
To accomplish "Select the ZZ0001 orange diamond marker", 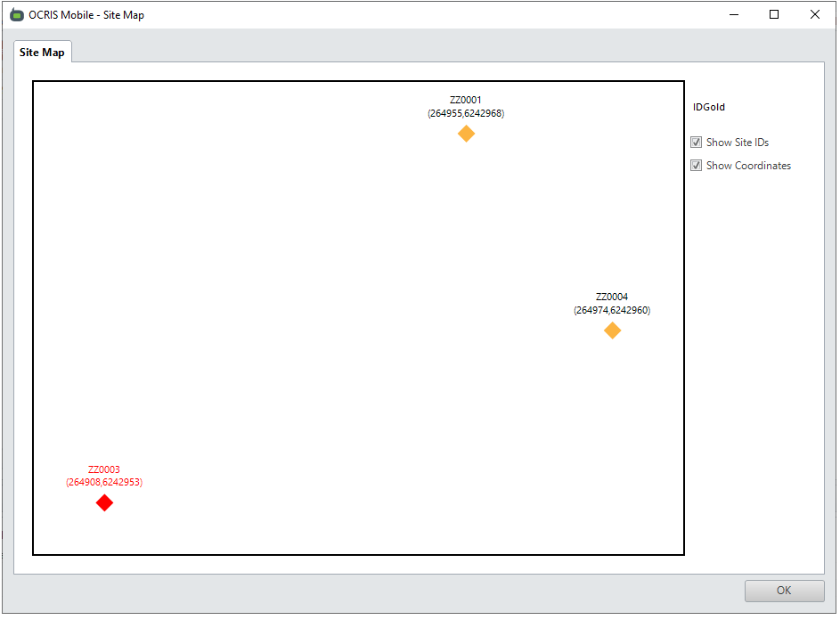I will coord(466,134).
